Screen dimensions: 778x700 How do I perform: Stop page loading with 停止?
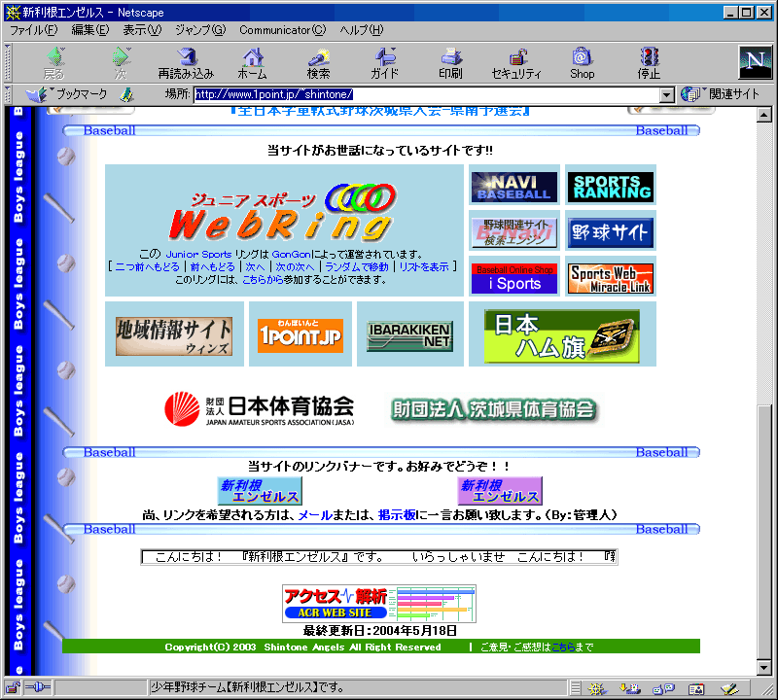point(649,63)
